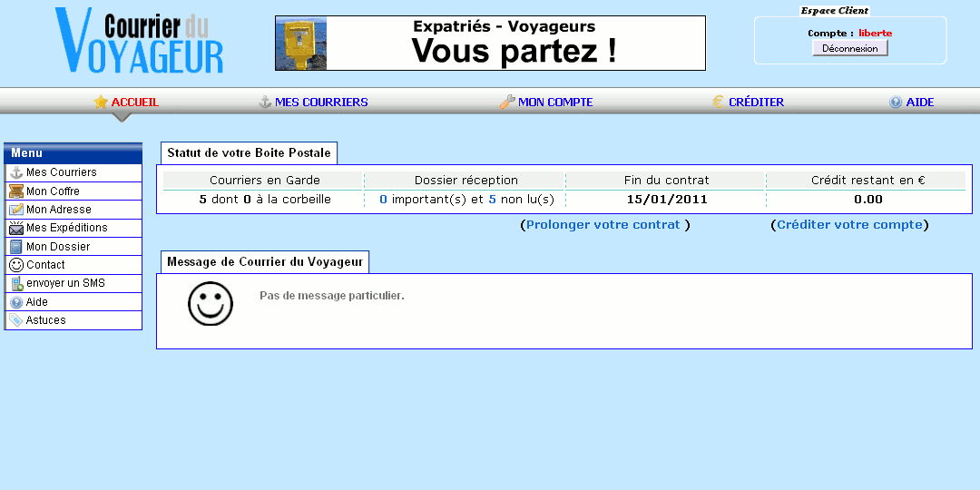980x490 pixels.
Task: Click the Mon Adresse notepad icon
Action: pos(15,210)
